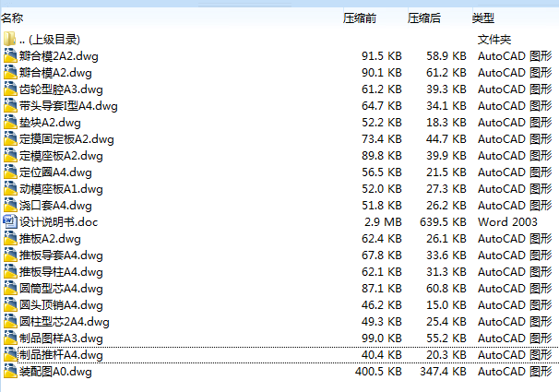Select file name 带头导套I型A4.dwg
The height and width of the screenshot is (392, 559).
(68, 106)
